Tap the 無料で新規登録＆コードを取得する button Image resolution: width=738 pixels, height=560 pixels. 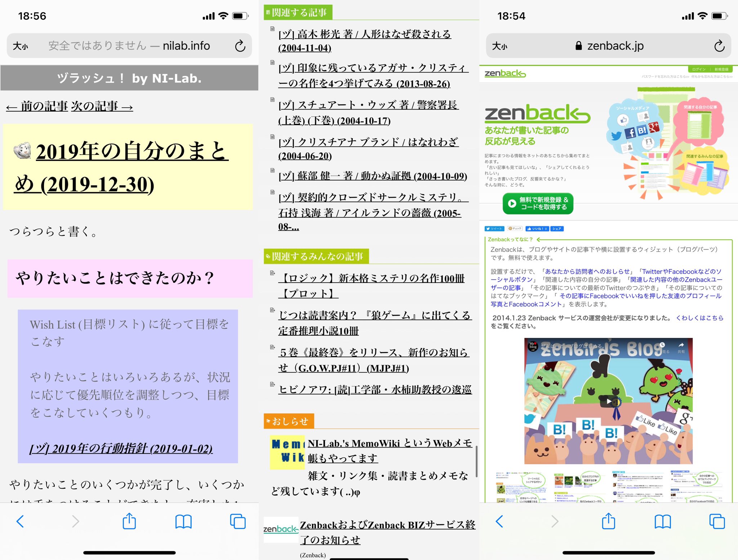pos(538,204)
